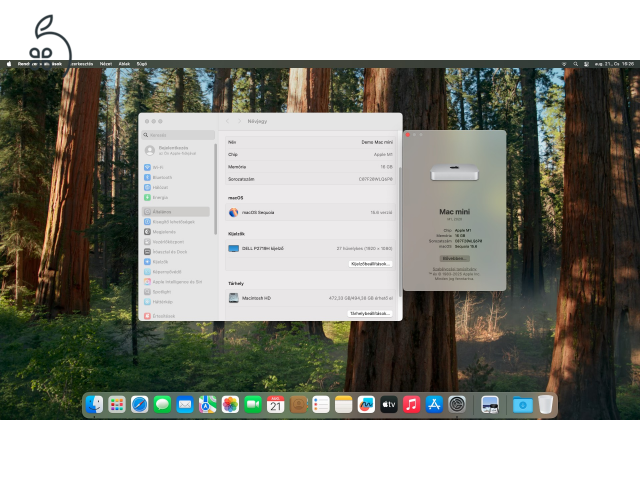Image resolution: width=640 pixels, height=480 pixels.
Task: Click Tárhelybeállítások button
Action: coord(370,313)
